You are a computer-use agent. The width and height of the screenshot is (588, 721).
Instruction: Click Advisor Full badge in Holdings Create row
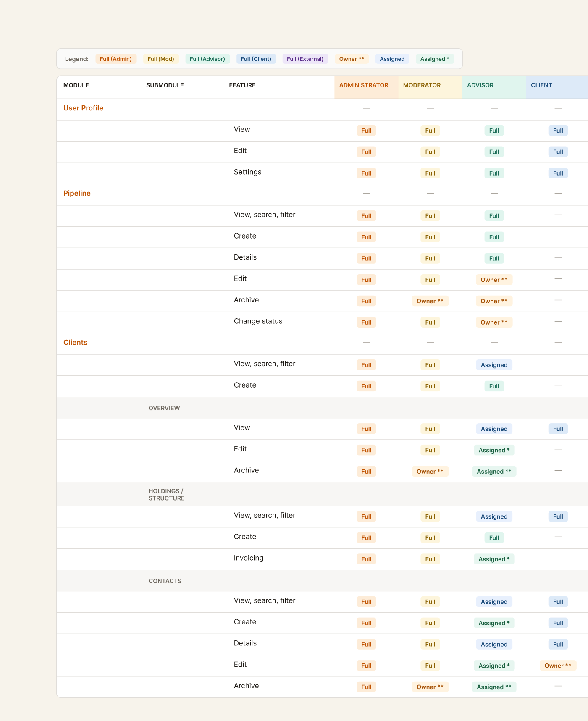pyautogui.click(x=494, y=537)
